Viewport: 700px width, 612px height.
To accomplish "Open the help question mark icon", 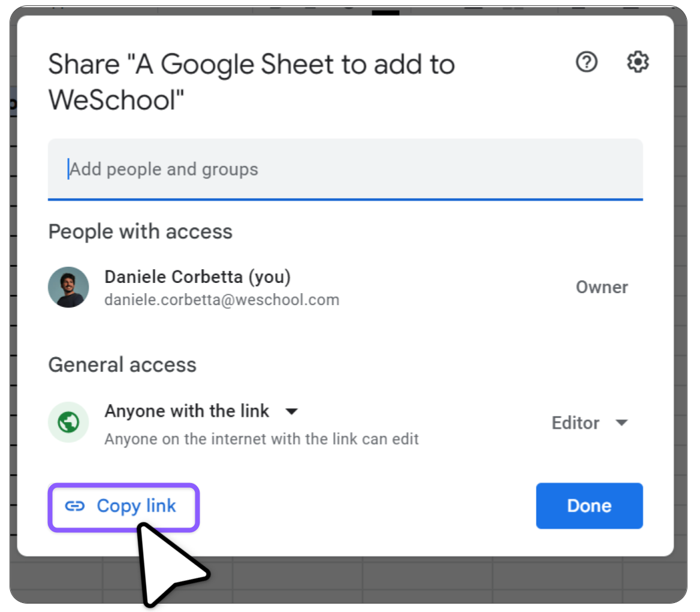I will point(586,62).
